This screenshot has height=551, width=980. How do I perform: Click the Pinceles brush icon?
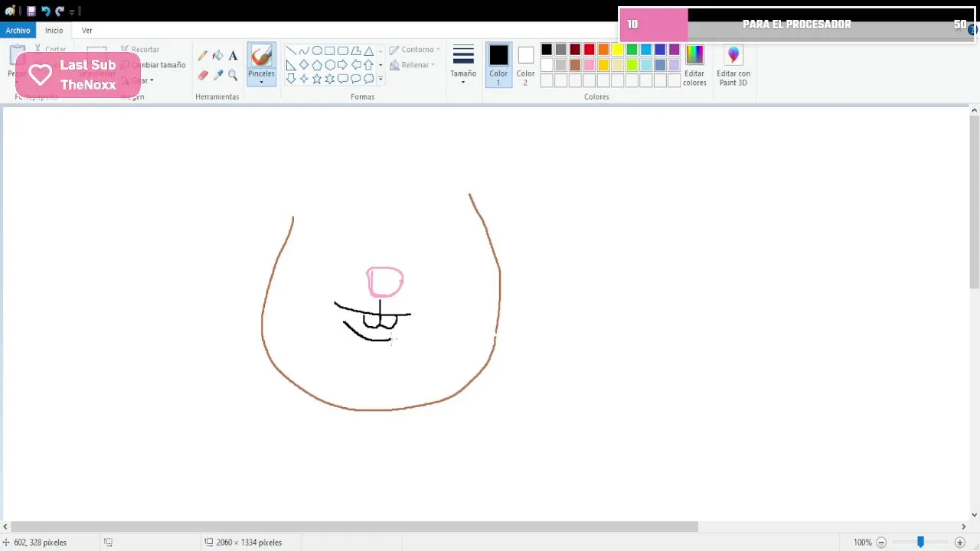(261, 56)
